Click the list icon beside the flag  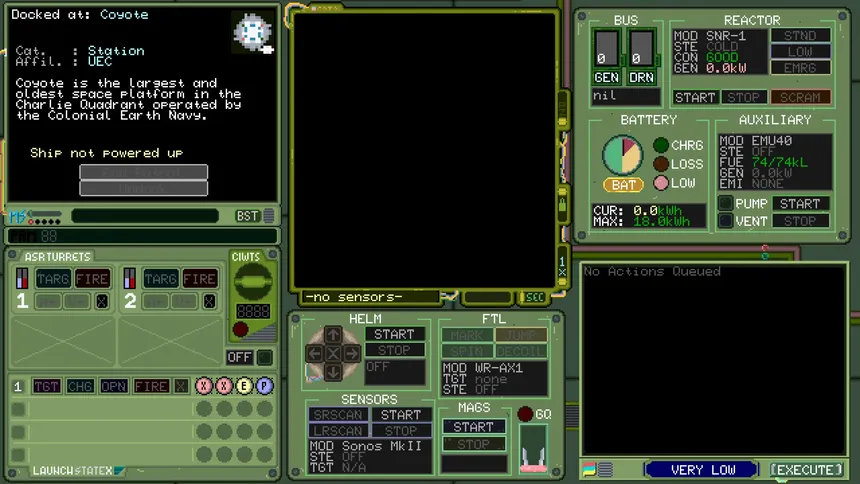click(606, 470)
